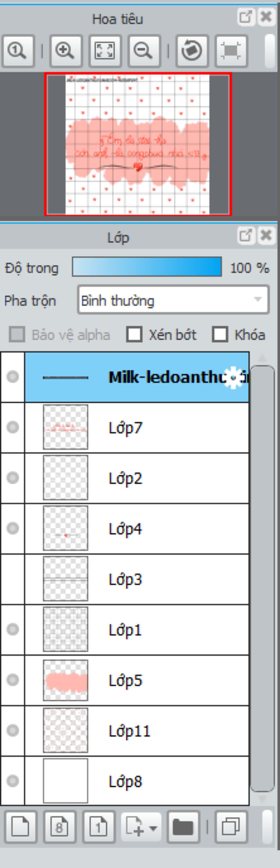
Task: Reset canvas rotation in navigator
Action: tap(191, 51)
